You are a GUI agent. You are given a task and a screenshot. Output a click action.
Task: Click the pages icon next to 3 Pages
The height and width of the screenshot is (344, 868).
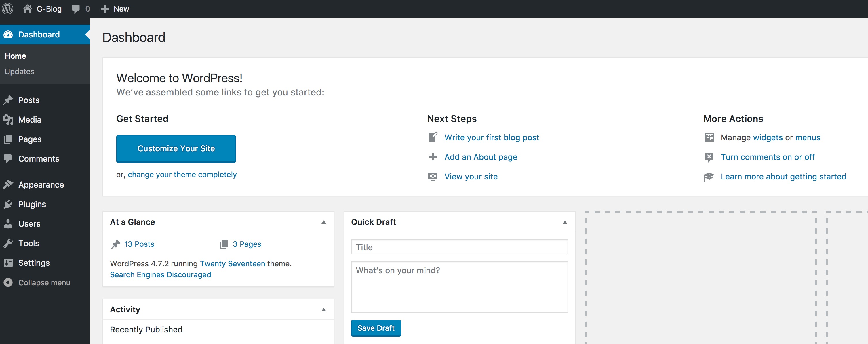[224, 244]
